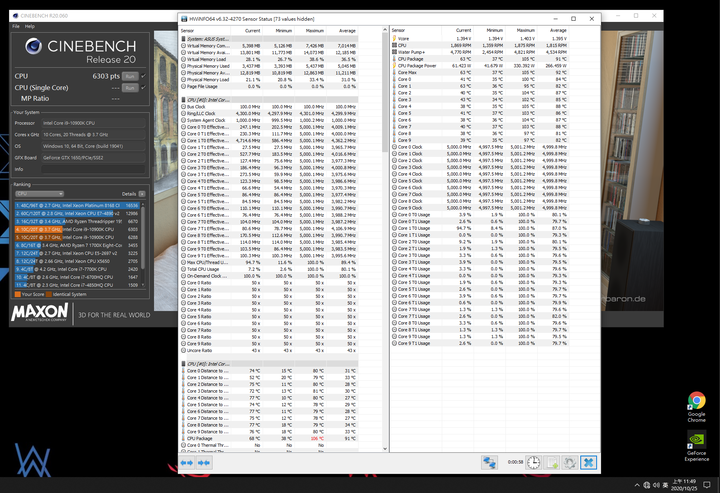Screen dimensions: 720x493
Task: Open the volume speaker tray icon
Action: pos(656,485)
